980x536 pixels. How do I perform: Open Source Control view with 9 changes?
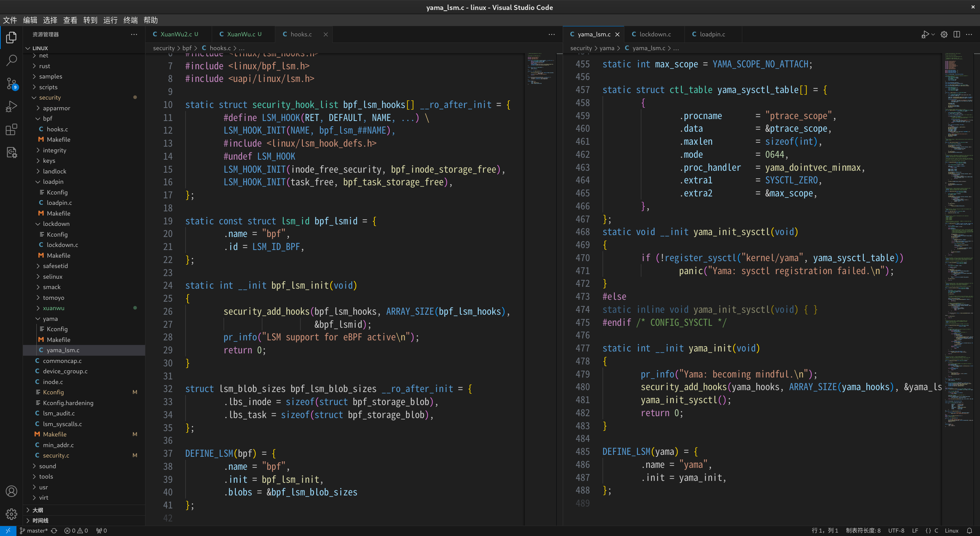pyautogui.click(x=11, y=83)
